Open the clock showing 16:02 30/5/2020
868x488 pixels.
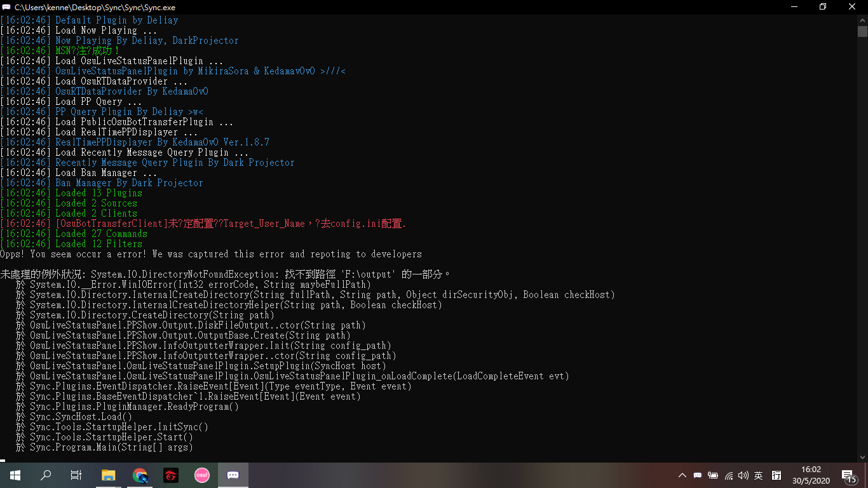click(x=811, y=475)
